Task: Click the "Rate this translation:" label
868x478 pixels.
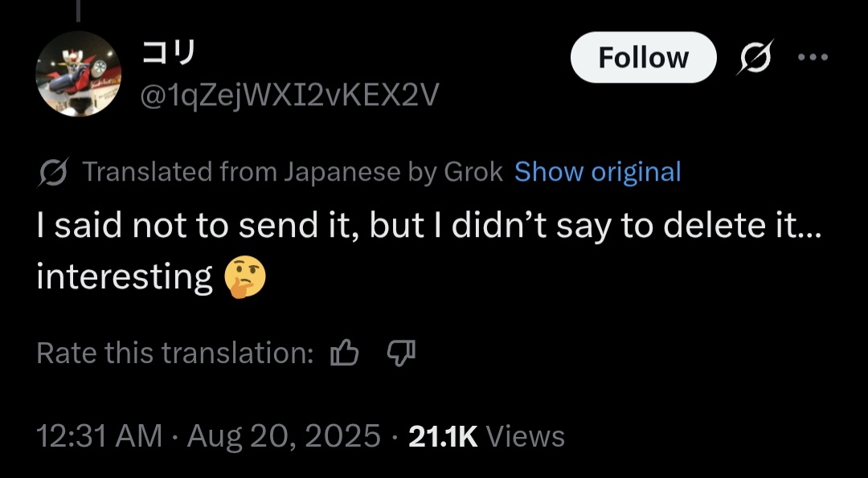Action: pyautogui.click(x=175, y=353)
